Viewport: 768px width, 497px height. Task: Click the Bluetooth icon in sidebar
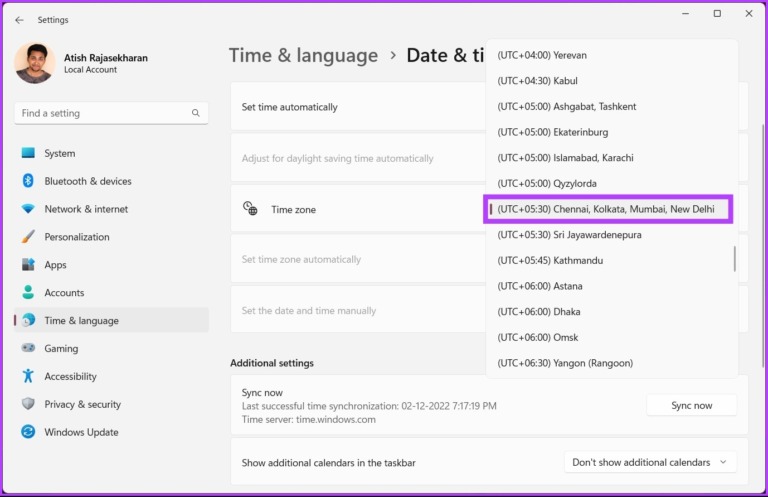28,181
